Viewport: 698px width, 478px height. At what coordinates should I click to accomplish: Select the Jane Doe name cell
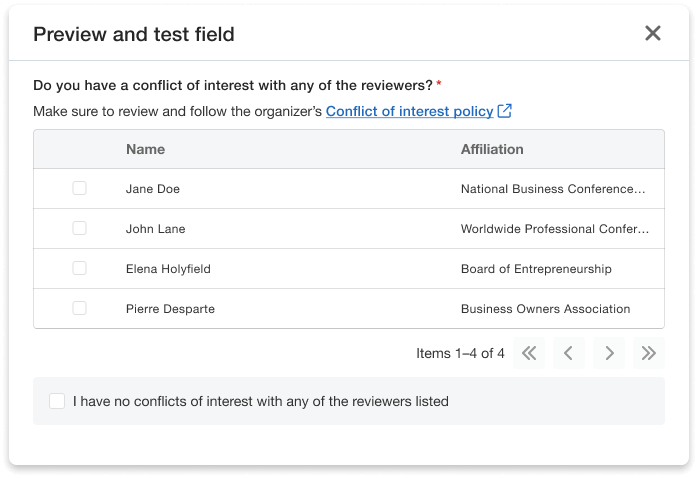point(153,189)
